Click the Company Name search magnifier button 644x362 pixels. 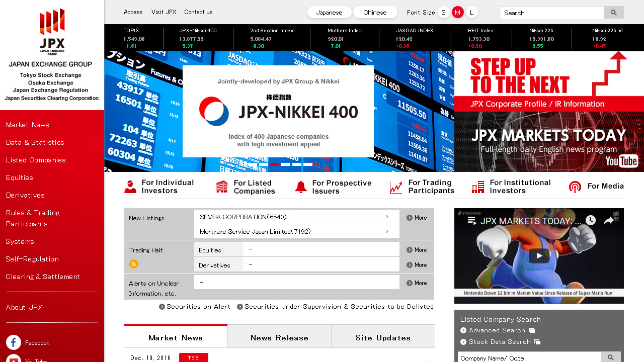pos(611,357)
